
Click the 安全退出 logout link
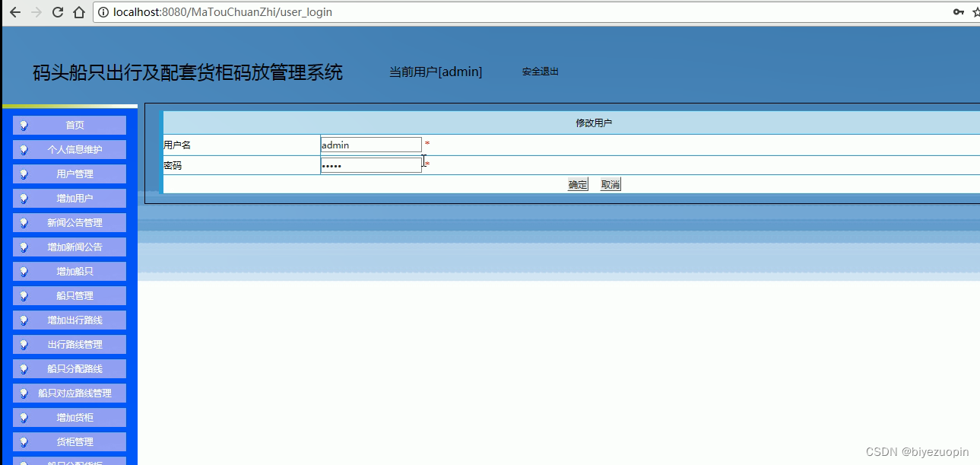[539, 71]
